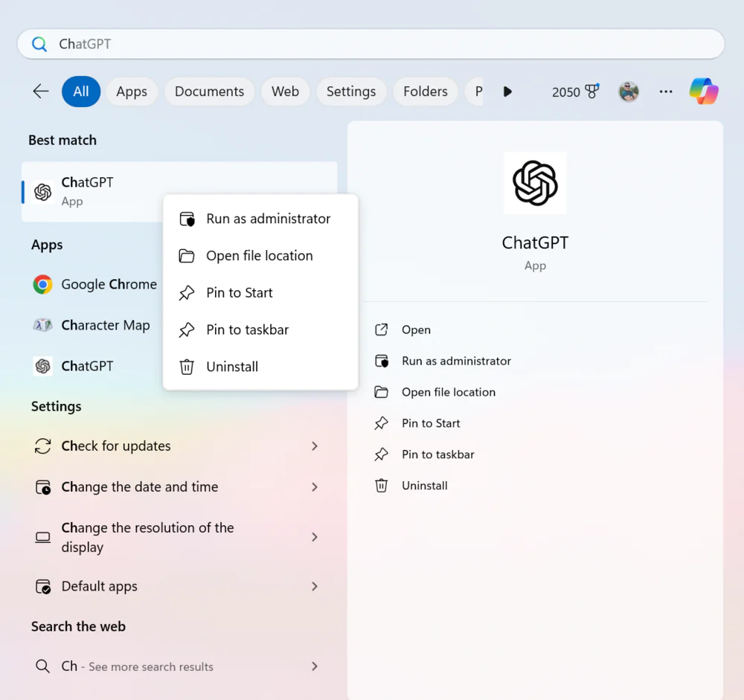744x700 pixels.
Task: Open Change the date and time setting
Action: point(179,487)
